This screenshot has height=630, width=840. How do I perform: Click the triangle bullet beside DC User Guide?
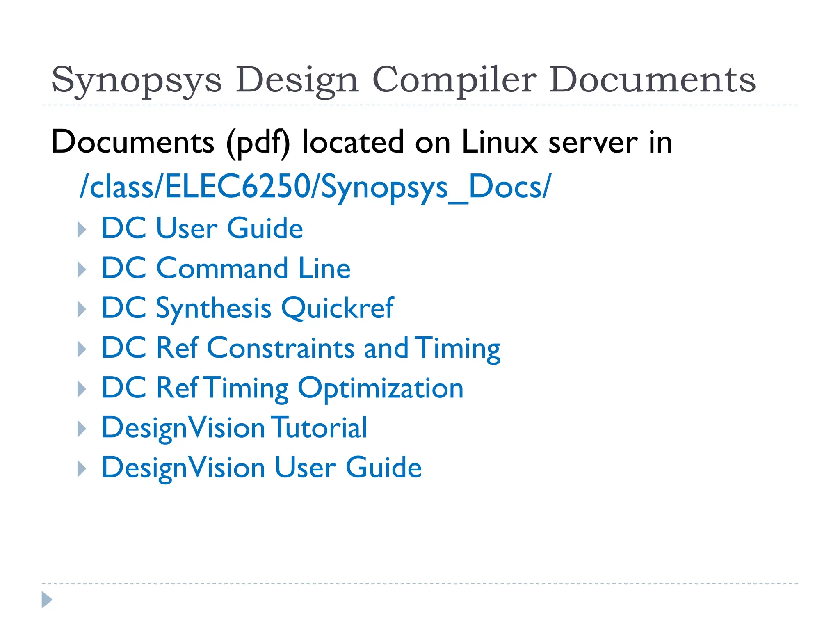82,230
